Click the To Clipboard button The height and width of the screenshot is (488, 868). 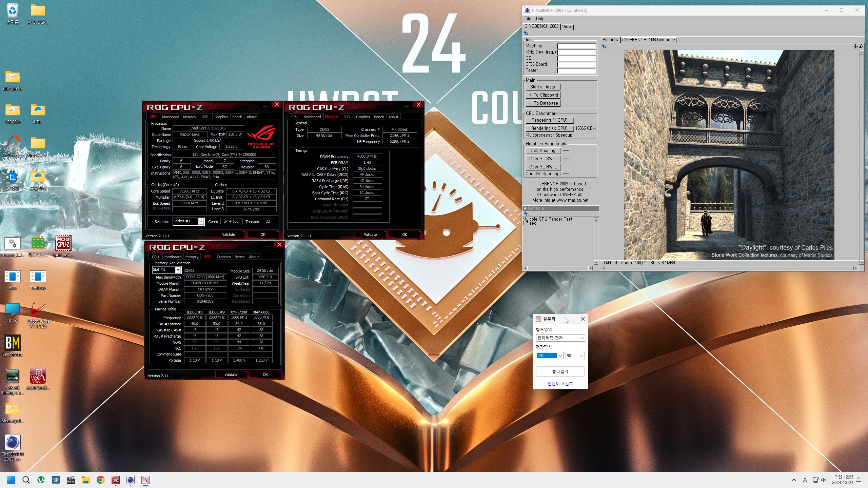(542, 95)
